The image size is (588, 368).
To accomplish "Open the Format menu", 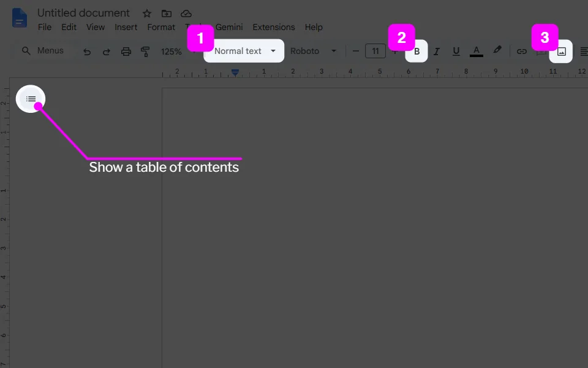I will (x=161, y=27).
